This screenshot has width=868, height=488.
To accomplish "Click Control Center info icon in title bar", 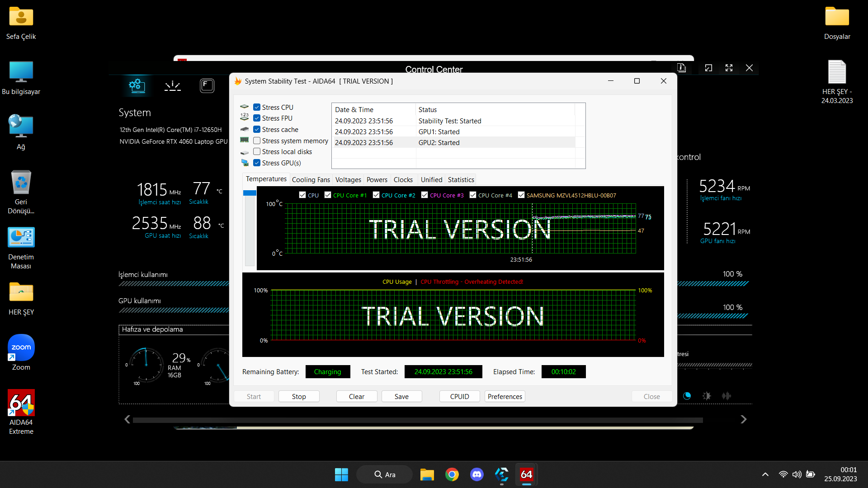I will pyautogui.click(x=681, y=68).
